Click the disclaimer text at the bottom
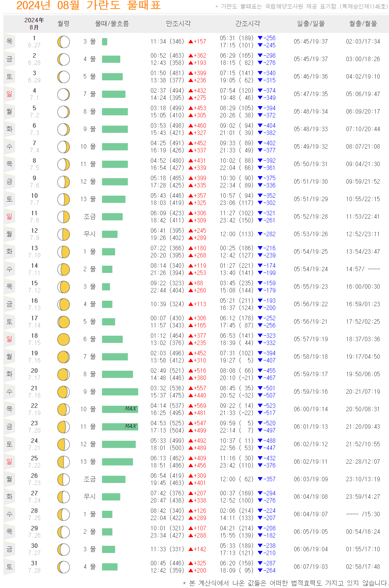The image size is (389, 588). [x=286, y=583]
